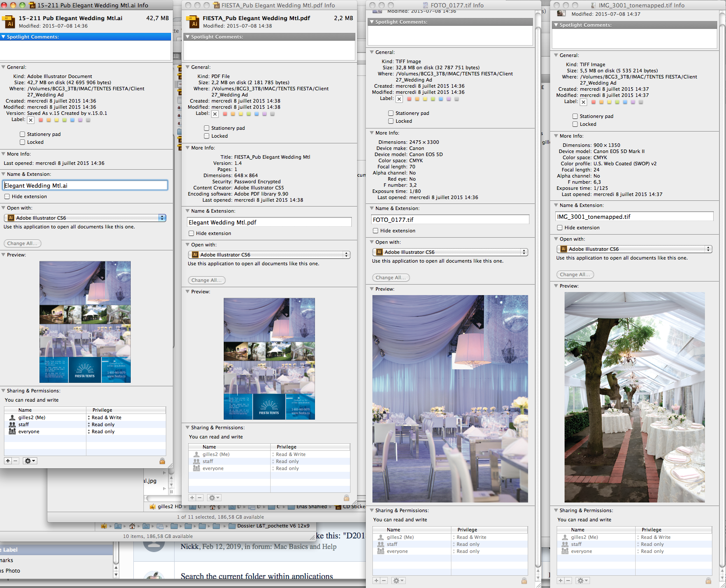
Task: Toggle Locked checkbox in IMG_3001_tonemapped.tif Info window
Action: click(575, 124)
